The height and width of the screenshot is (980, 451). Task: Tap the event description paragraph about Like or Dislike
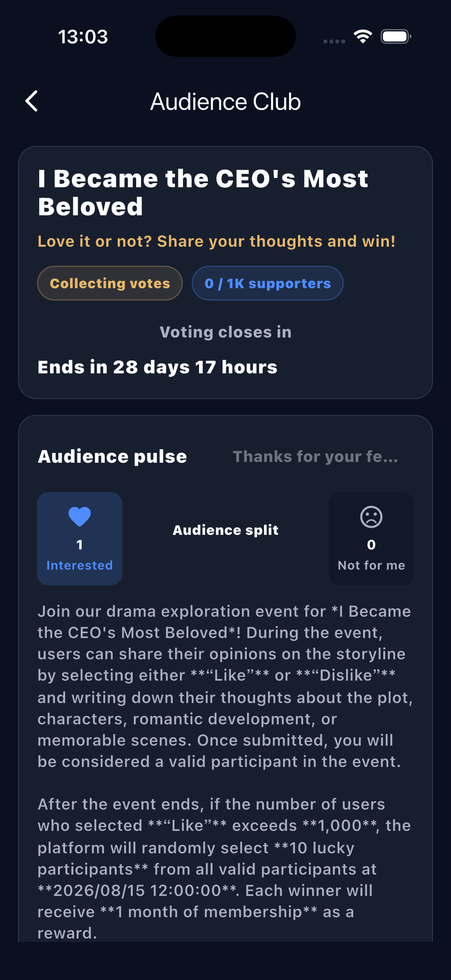click(x=225, y=686)
